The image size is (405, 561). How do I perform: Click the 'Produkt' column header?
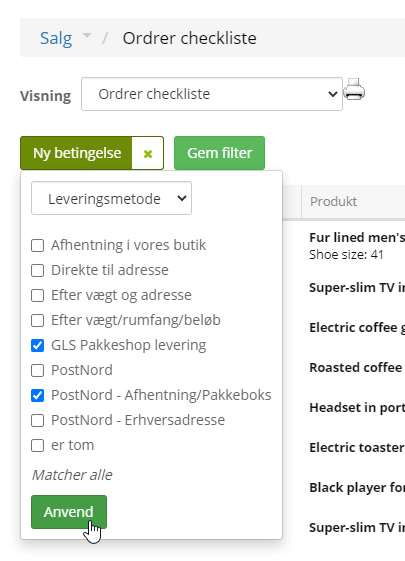333,201
